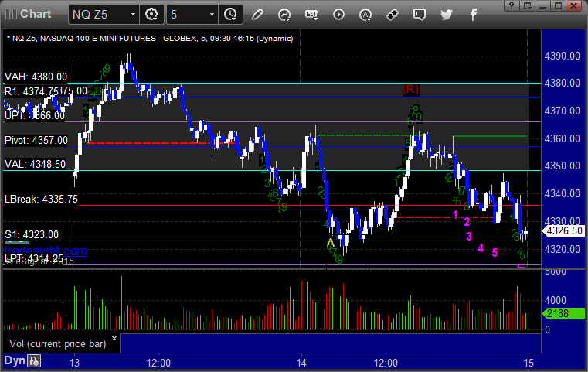Open the chart settings gear menu
The height and width of the screenshot is (372, 588).
click(x=151, y=15)
